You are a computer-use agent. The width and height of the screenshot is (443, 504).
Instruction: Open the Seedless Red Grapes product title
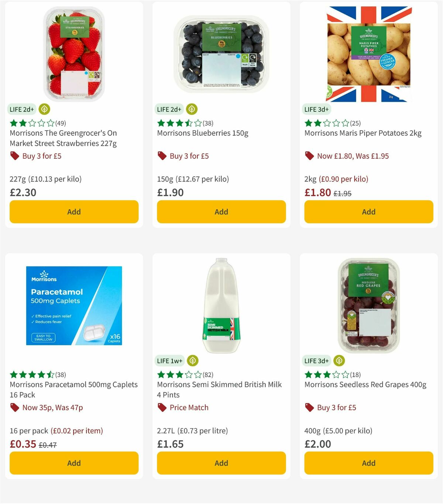pos(365,384)
